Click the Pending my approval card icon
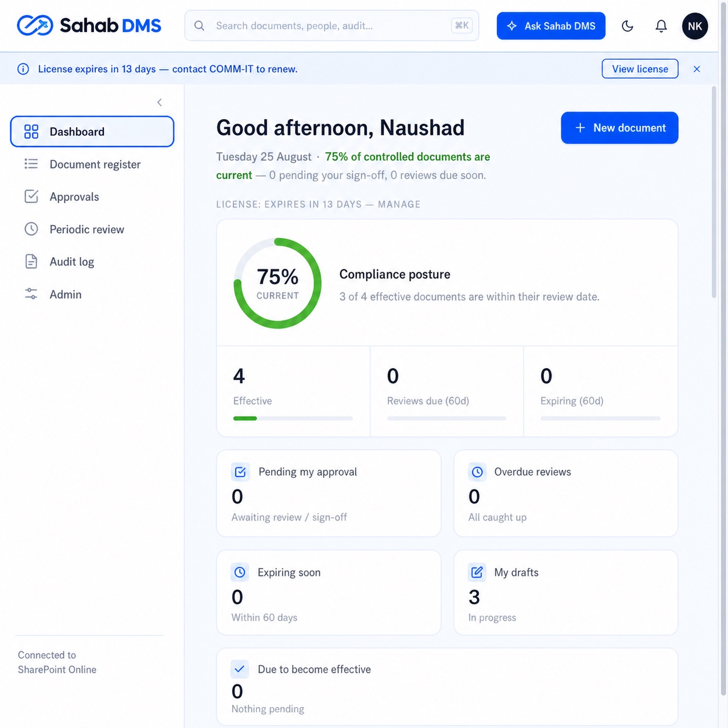This screenshot has width=728, height=728. [240, 472]
